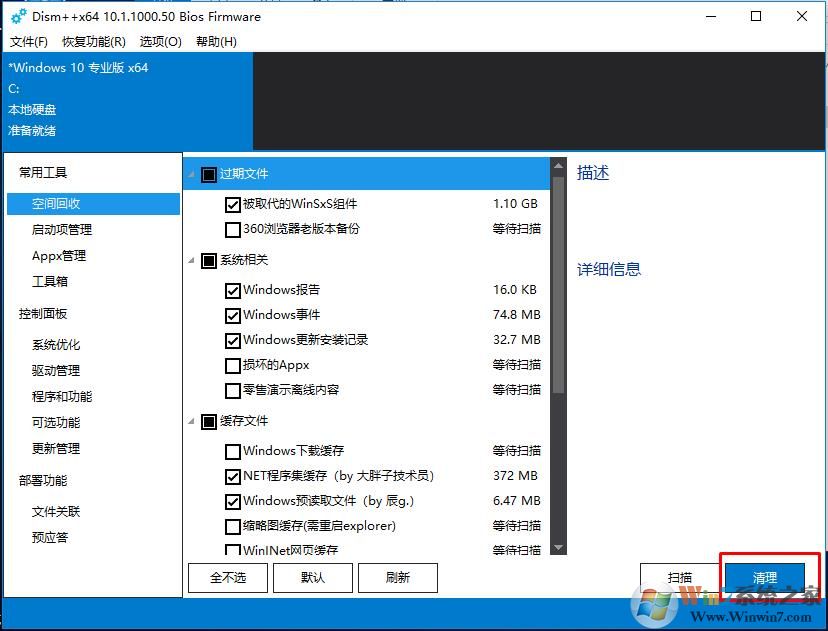The image size is (828, 631).
Task: Click the 74.8 MB size value
Action: [x=517, y=315]
